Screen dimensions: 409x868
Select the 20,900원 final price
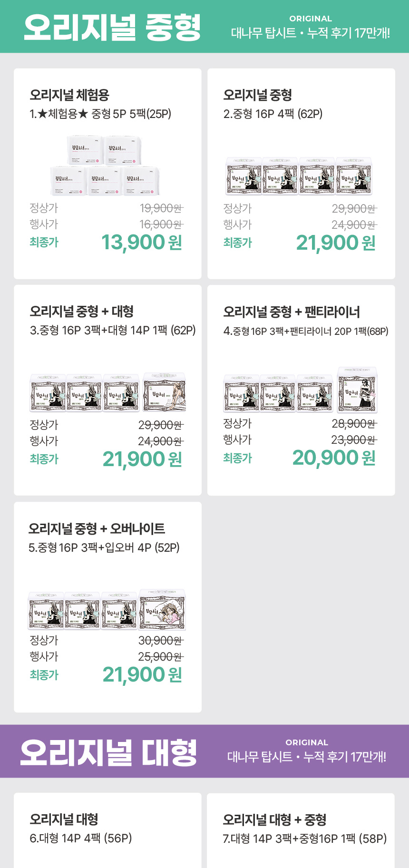coord(334,458)
